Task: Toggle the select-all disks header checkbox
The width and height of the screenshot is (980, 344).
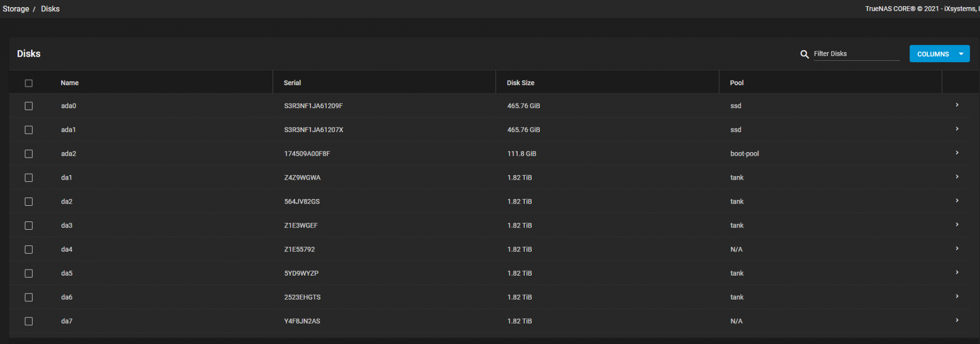Action: coord(29,83)
